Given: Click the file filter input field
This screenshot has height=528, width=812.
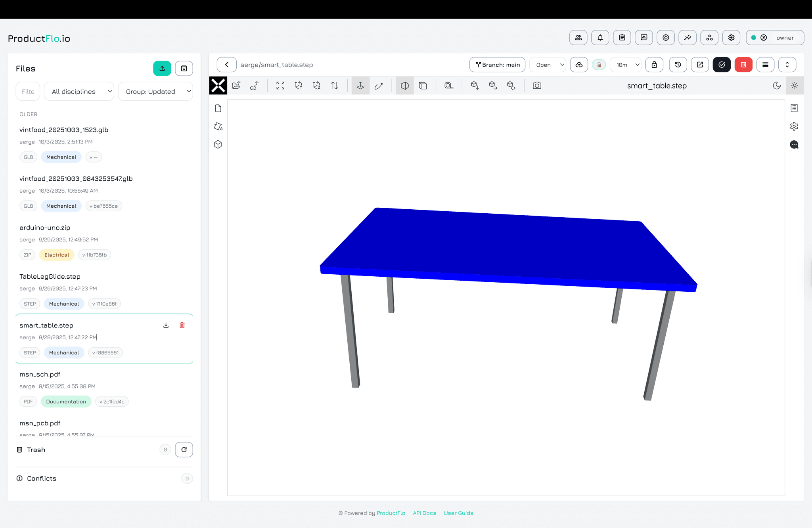Looking at the screenshot, I should click(x=28, y=92).
